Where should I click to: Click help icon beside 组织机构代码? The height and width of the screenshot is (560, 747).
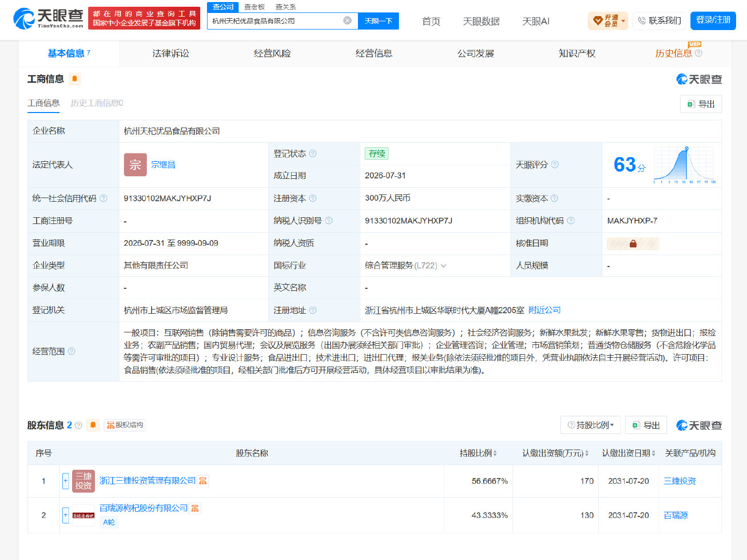571,220
